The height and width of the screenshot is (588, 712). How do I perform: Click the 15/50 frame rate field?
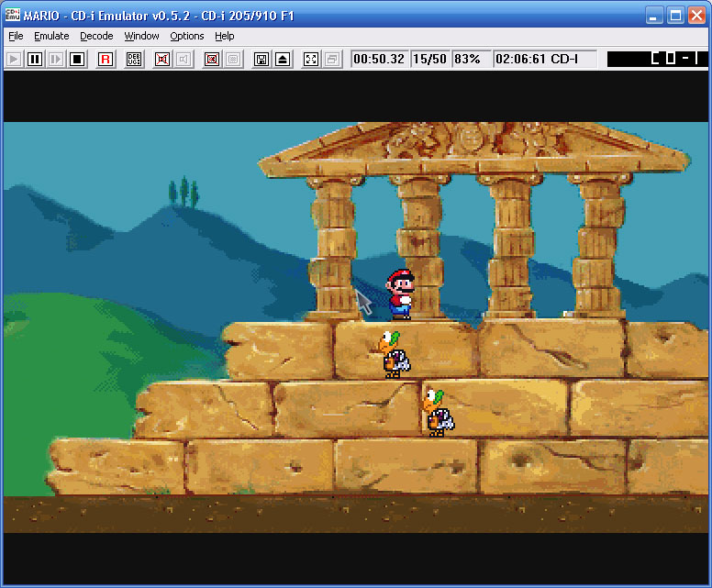430,59
